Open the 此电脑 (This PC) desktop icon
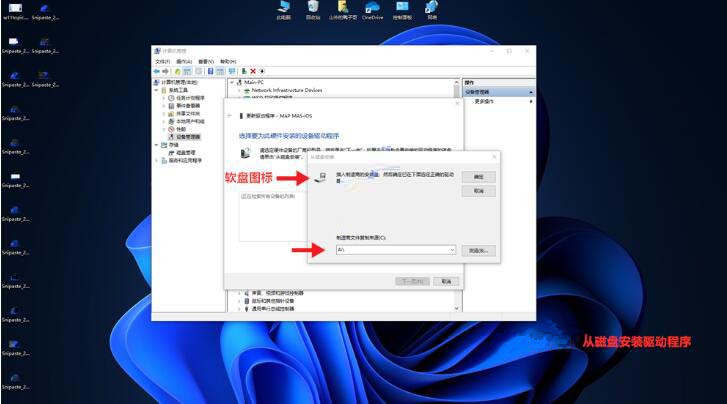This screenshot has width=727, height=404. 284,10
